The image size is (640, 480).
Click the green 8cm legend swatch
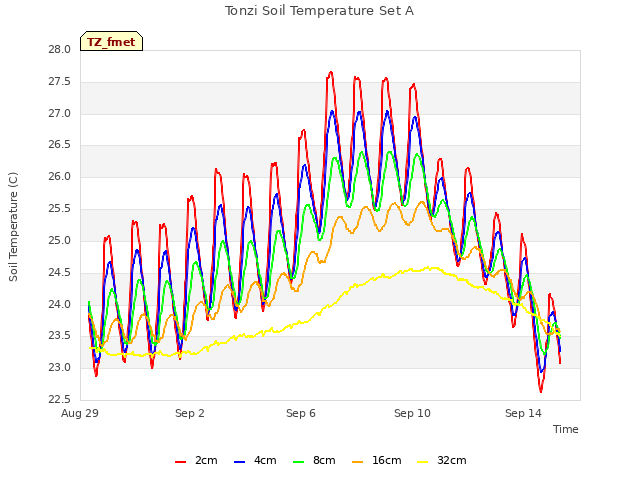click(299, 461)
